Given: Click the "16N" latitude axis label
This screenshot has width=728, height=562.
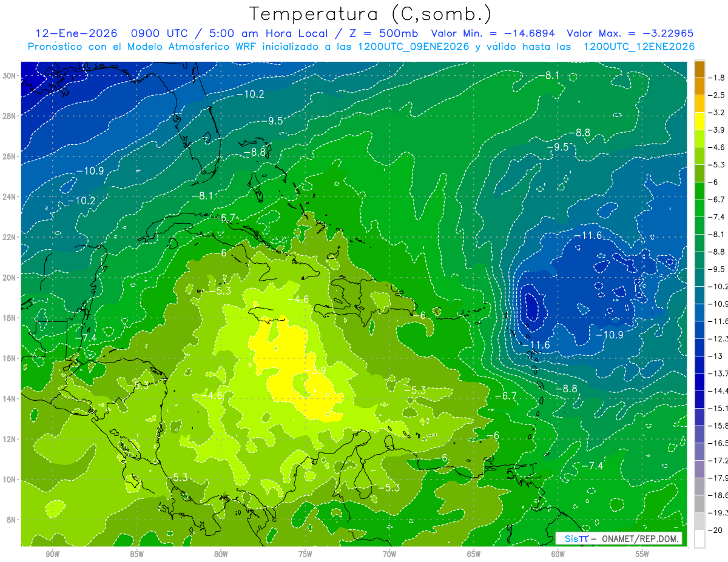Looking at the screenshot, I should pyautogui.click(x=10, y=358).
